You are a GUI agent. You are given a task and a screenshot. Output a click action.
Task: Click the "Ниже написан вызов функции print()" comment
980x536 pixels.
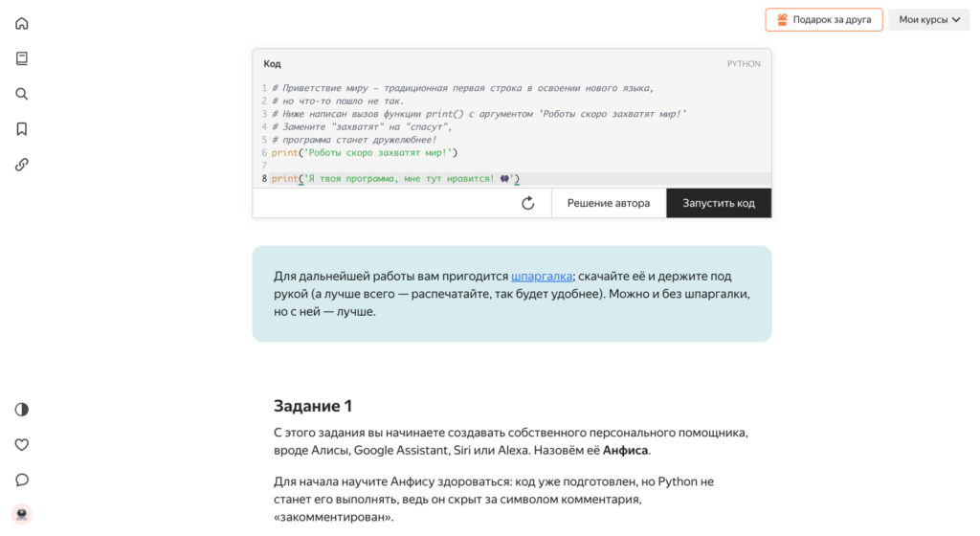[x=479, y=114]
